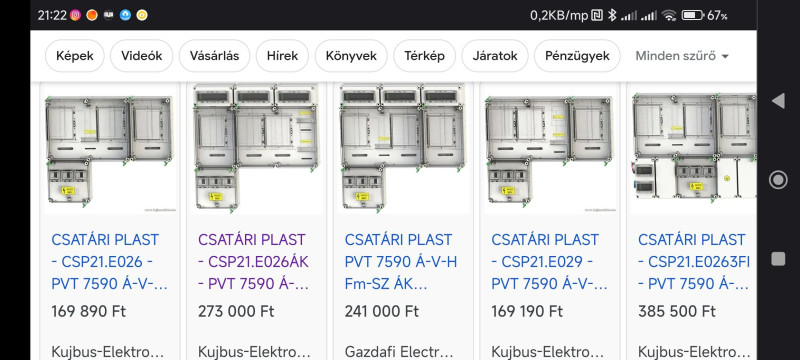Open the Minden szűrő dropdown
800x360 pixels.
pyautogui.click(x=682, y=56)
